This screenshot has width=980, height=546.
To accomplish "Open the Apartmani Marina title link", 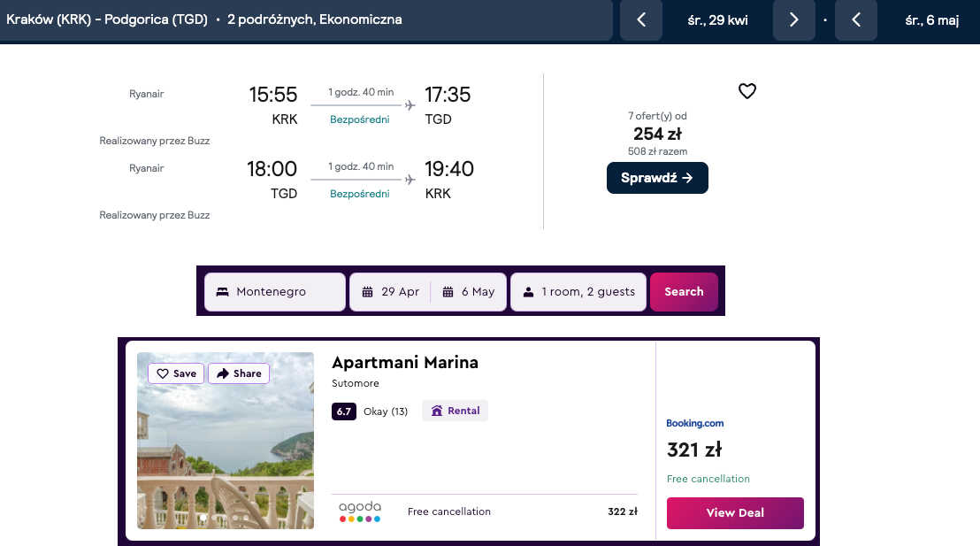I will (x=405, y=363).
